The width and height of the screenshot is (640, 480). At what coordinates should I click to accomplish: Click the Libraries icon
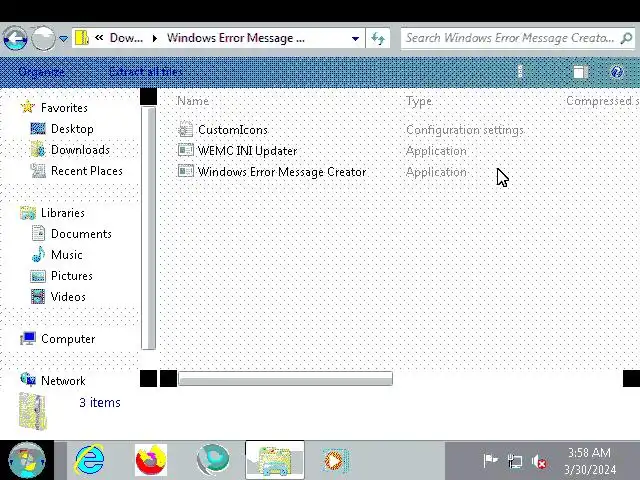pos(28,213)
